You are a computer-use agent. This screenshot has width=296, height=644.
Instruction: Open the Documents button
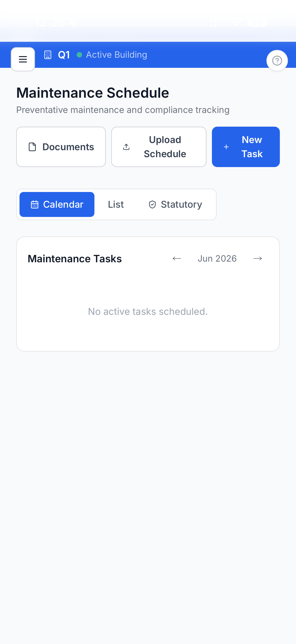[x=61, y=147]
